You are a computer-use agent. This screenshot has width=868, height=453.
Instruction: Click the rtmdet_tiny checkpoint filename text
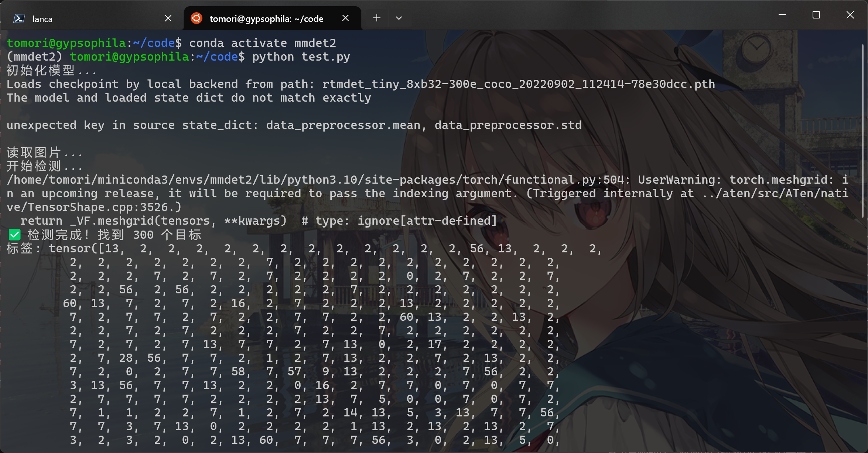tap(518, 84)
